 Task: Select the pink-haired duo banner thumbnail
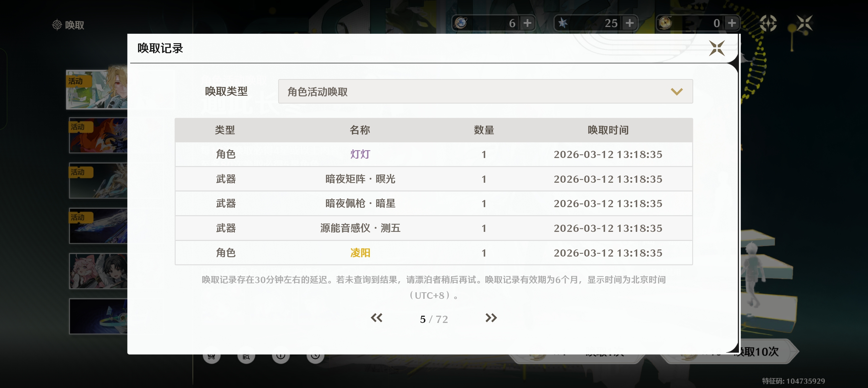[98, 271]
